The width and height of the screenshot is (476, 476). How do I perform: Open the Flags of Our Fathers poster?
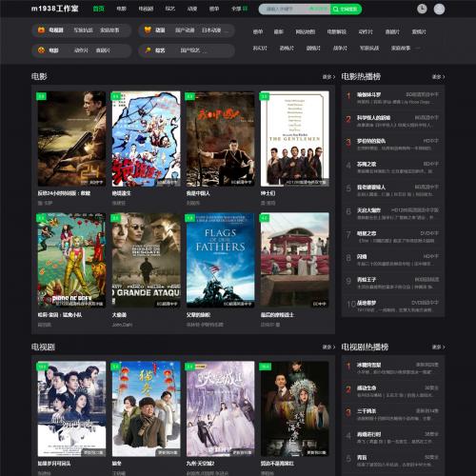point(221,260)
